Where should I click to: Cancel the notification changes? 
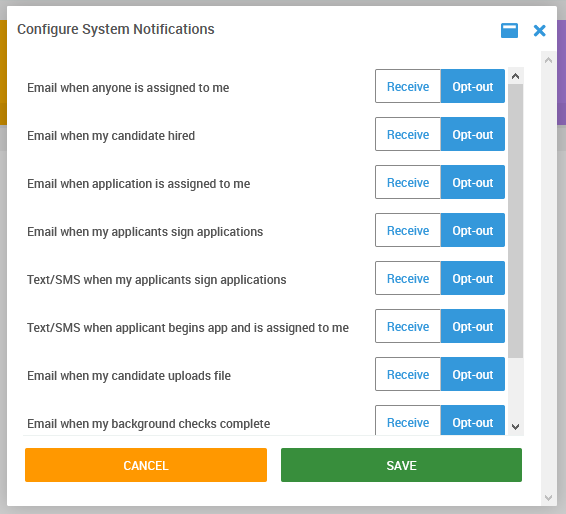tap(146, 465)
